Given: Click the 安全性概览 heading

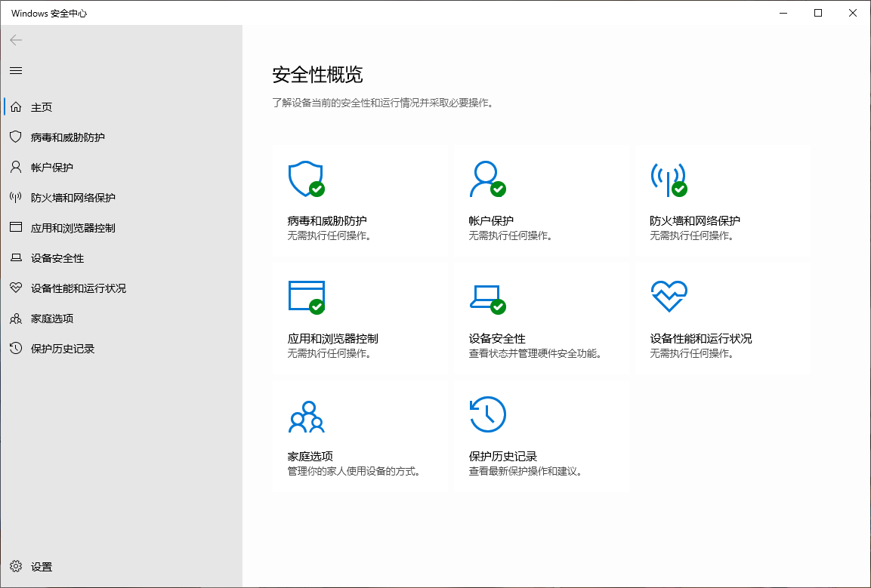Looking at the screenshot, I should tap(317, 75).
